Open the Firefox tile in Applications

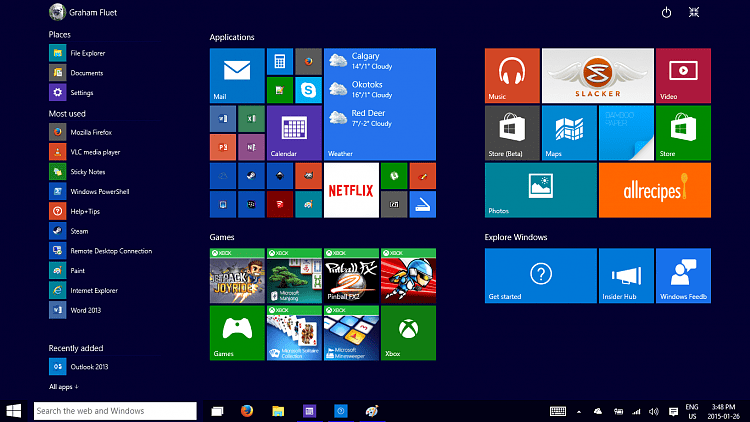coord(309,61)
